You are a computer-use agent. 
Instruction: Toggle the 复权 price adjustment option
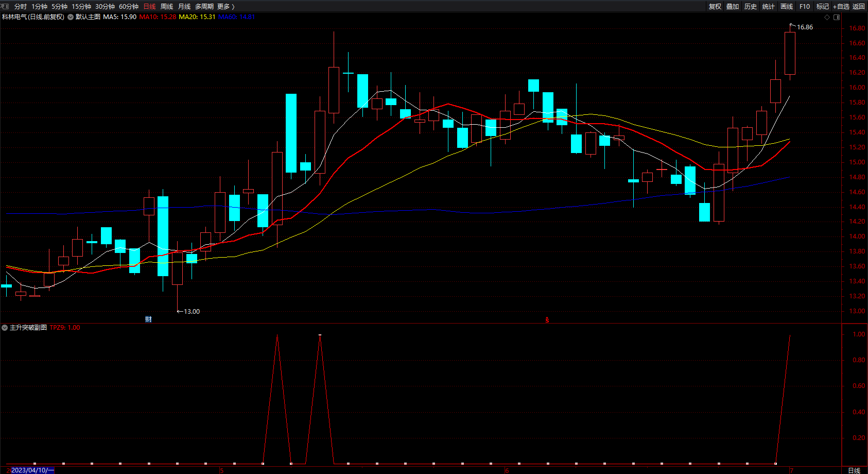click(x=715, y=6)
